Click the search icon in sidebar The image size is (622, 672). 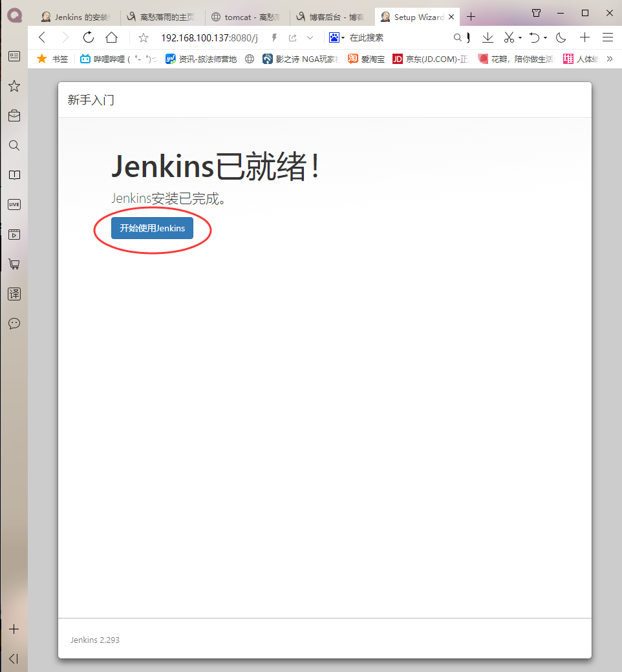pyautogui.click(x=14, y=145)
